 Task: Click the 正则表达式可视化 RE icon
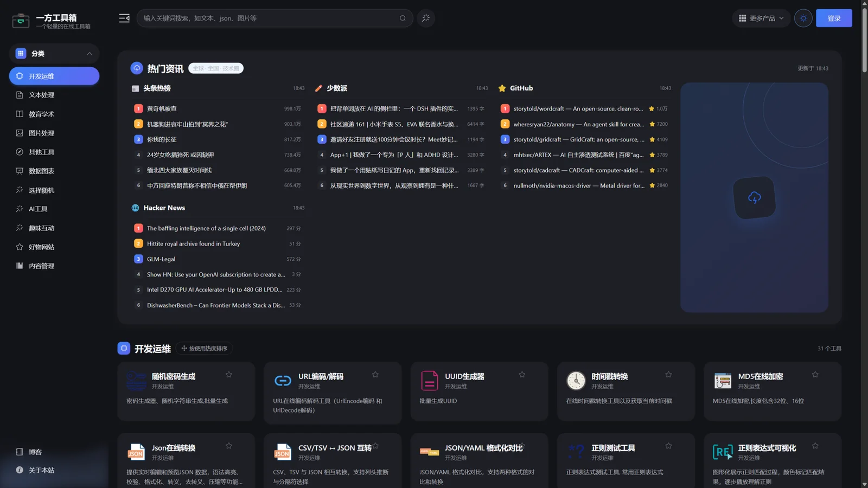point(723,452)
